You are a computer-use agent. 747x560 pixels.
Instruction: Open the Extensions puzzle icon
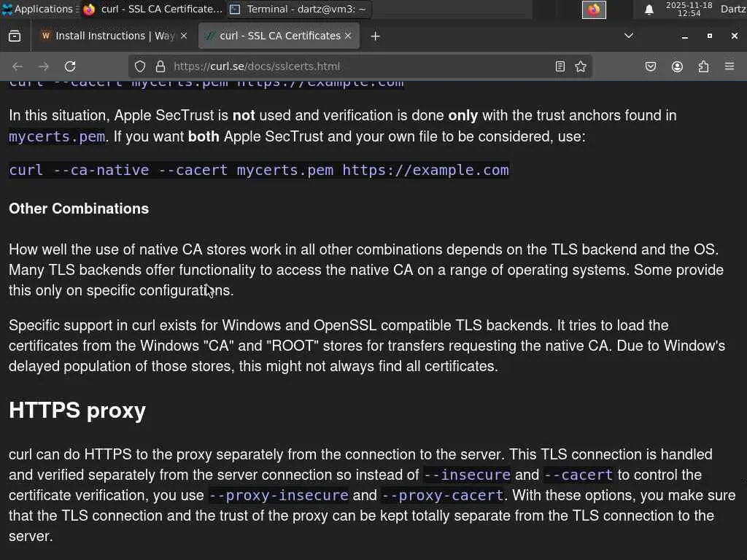pos(703,66)
